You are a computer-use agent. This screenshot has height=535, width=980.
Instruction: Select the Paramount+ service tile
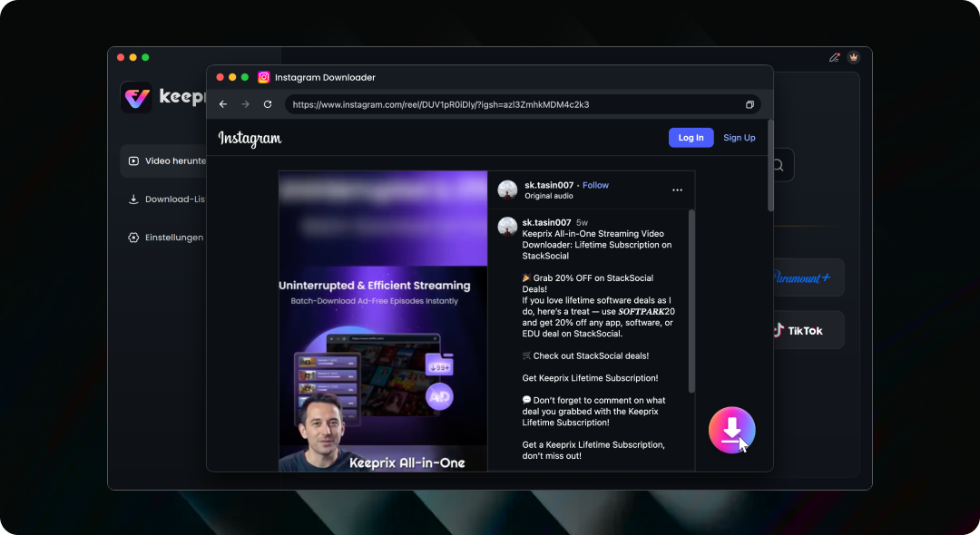tap(808, 277)
